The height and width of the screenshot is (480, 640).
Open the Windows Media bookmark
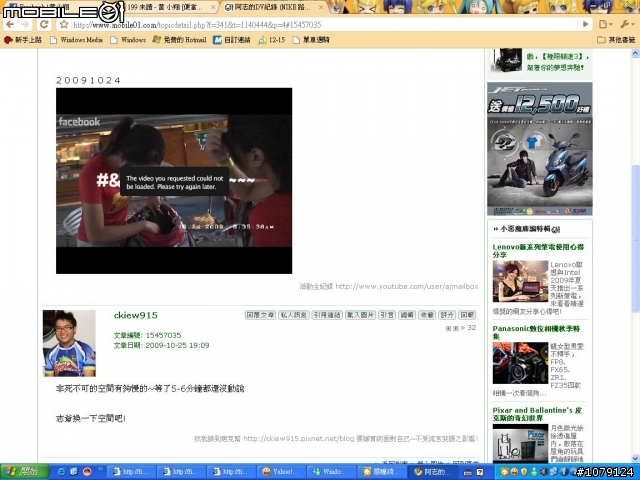[76, 40]
